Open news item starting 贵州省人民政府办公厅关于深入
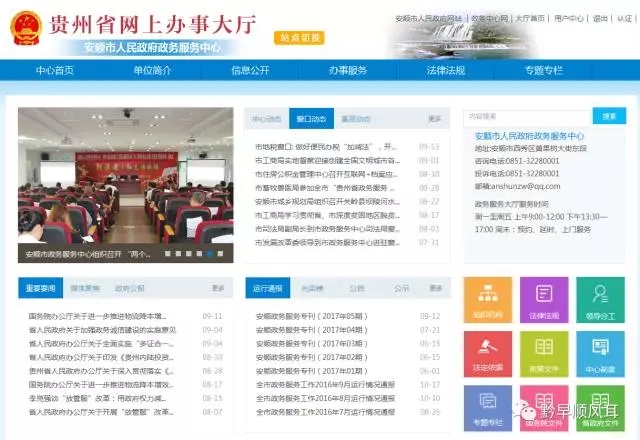This screenshot has width=640, height=440. click(101, 371)
